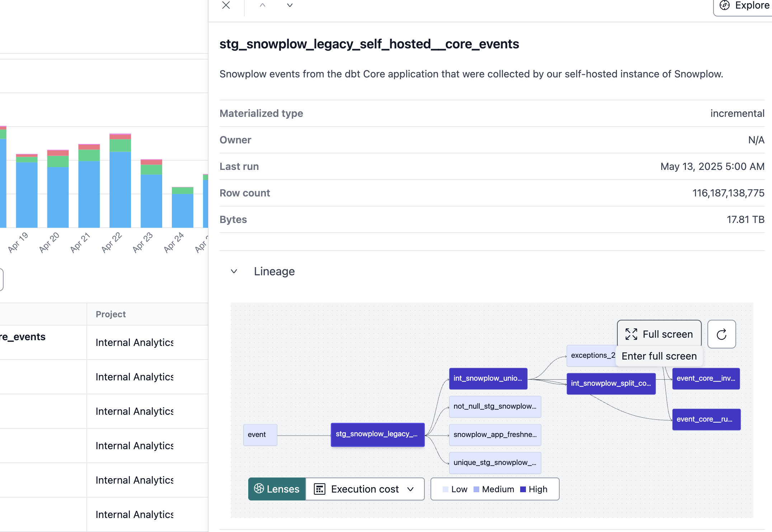Click the up chevron to view previous model
This screenshot has width=772, height=532.
click(262, 5)
